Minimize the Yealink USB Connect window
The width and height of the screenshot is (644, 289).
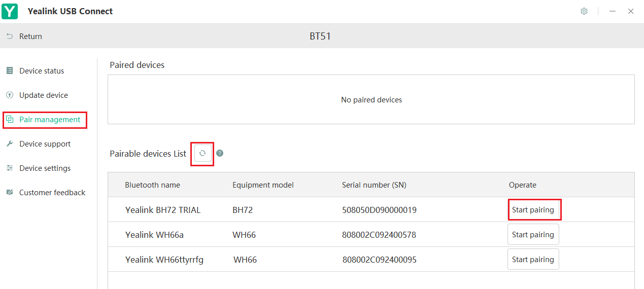[613, 11]
